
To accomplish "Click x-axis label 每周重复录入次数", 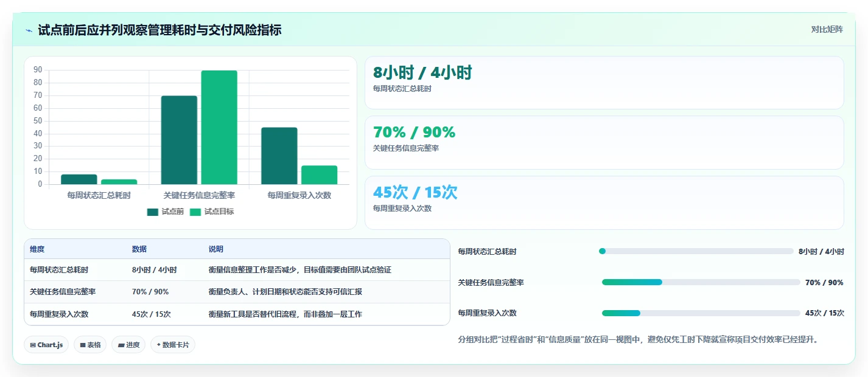I will point(299,196).
